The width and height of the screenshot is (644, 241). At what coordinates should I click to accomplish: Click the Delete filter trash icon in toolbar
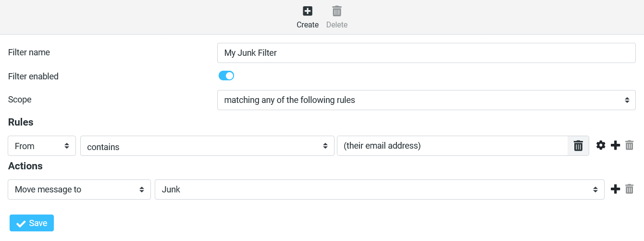pyautogui.click(x=337, y=11)
